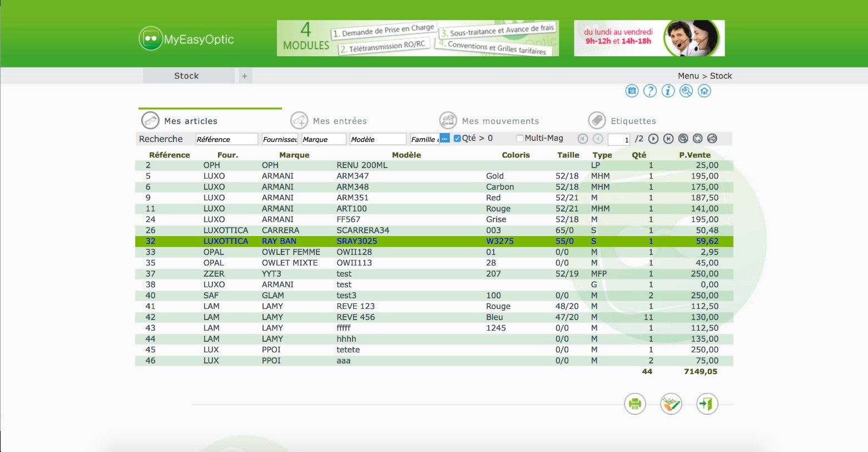This screenshot has height=452, width=868.
Task: Sort by the Coloris column header
Action: pyautogui.click(x=516, y=155)
